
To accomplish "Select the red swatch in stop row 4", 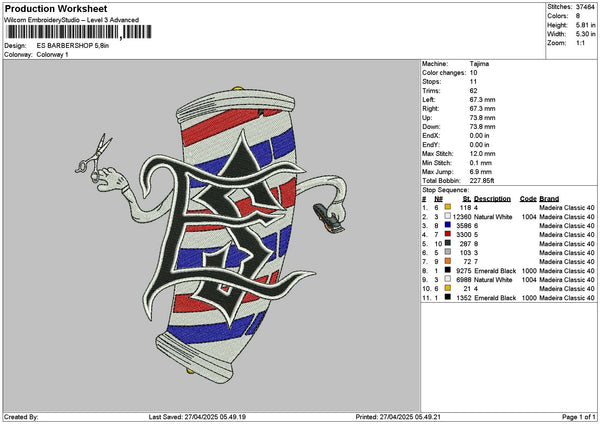I will click(448, 235).
